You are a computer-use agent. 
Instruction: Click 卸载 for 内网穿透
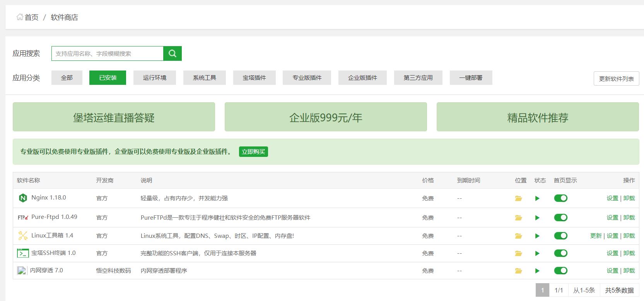pyautogui.click(x=629, y=271)
